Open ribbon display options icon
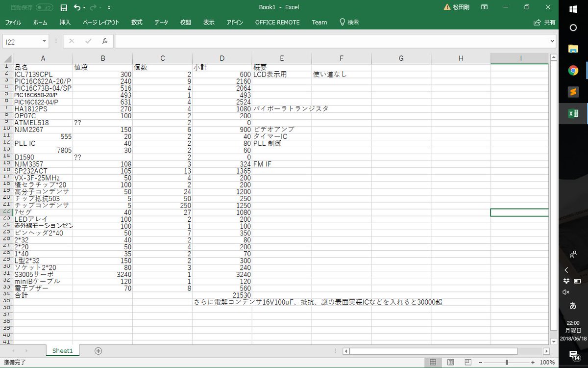 click(x=484, y=7)
